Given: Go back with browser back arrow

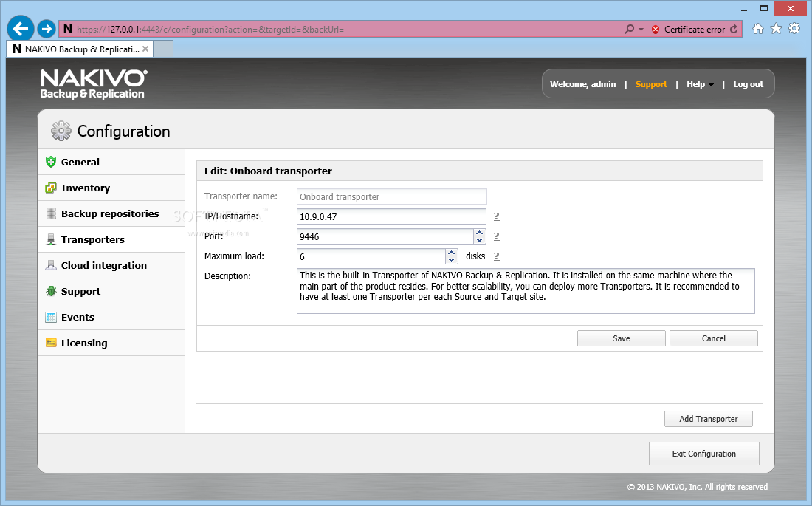Looking at the screenshot, I should [21, 29].
